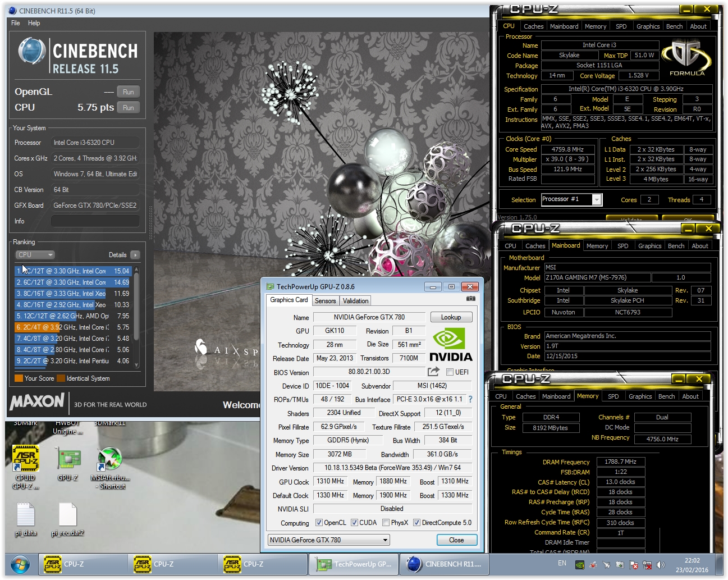Image resolution: width=728 pixels, height=580 pixels.
Task: Open the volume speaker tray icon
Action: tap(661, 565)
